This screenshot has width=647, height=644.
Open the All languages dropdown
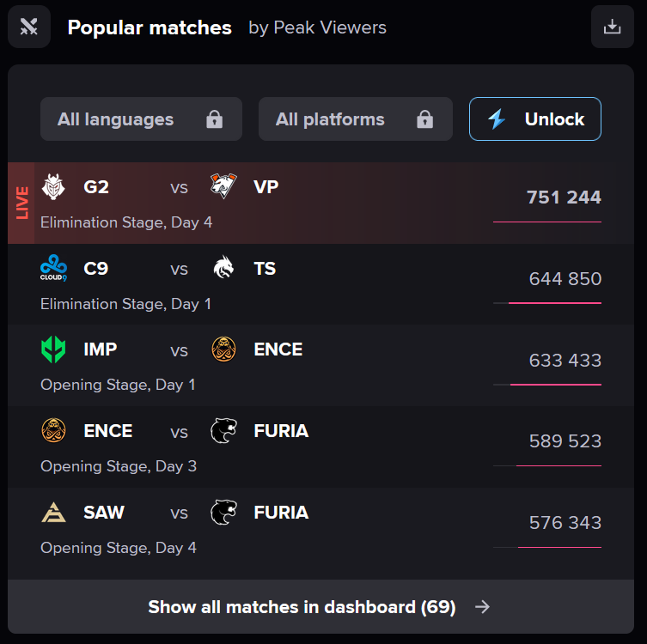coord(141,119)
